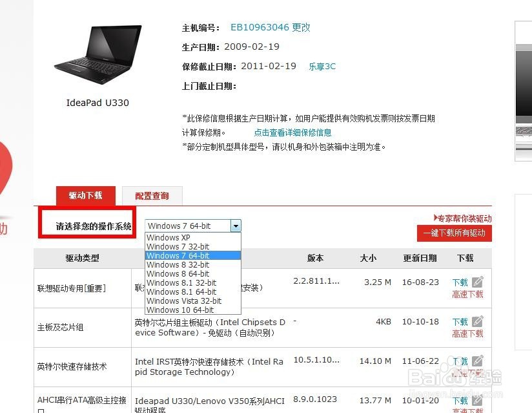Download 英特尔快速存储技术 driver via 下载
The width and height of the screenshot is (532, 413).
(x=460, y=361)
